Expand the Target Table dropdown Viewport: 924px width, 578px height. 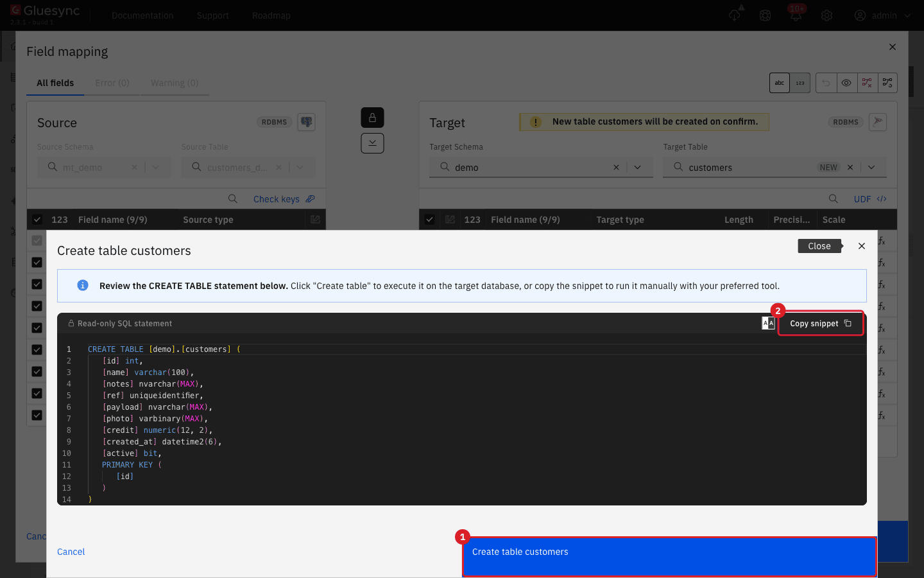871,167
